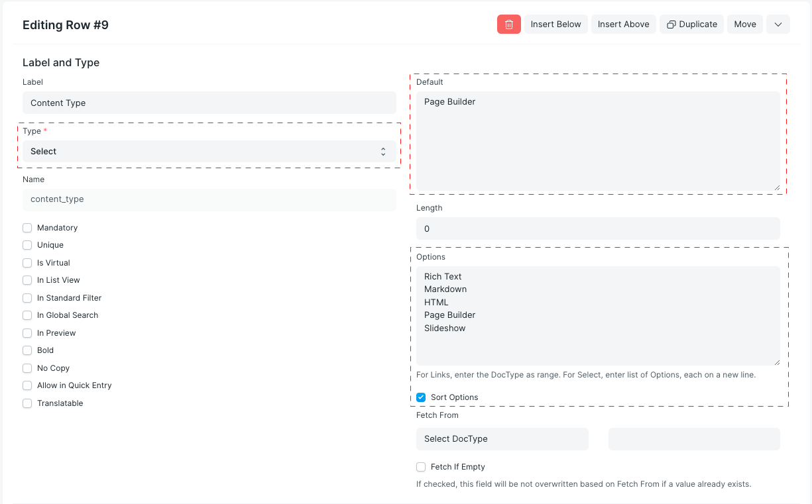812x504 pixels.
Task: Toggle the Translatable checkbox
Action: click(x=27, y=403)
